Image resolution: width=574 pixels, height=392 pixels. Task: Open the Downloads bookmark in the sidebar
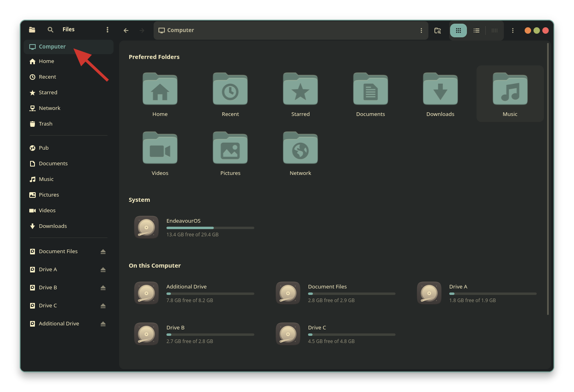click(69, 226)
